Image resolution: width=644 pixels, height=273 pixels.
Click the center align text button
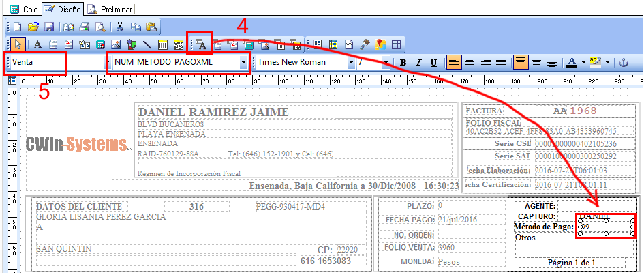click(x=470, y=62)
